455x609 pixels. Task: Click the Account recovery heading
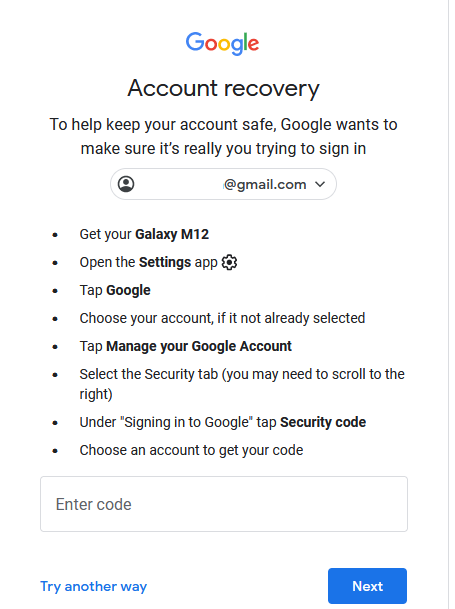tap(223, 88)
